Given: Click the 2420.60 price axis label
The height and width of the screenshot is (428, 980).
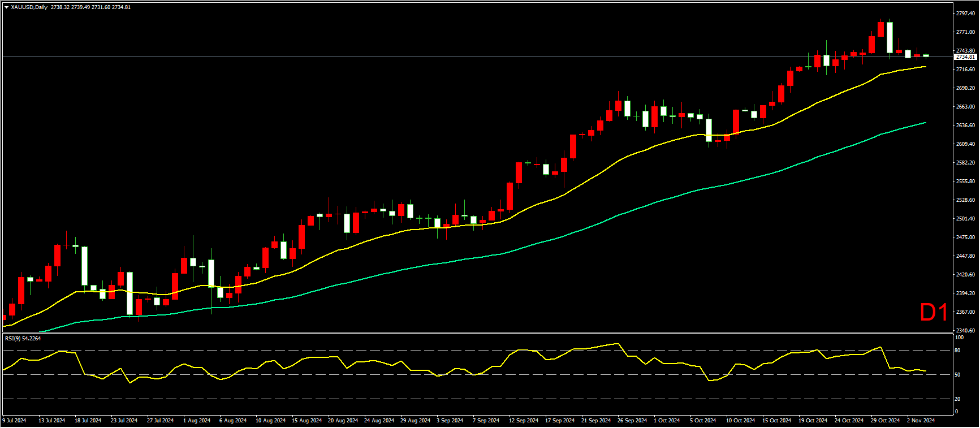Looking at the screenshot, I should pyautogui.click(x=965, y=275).
